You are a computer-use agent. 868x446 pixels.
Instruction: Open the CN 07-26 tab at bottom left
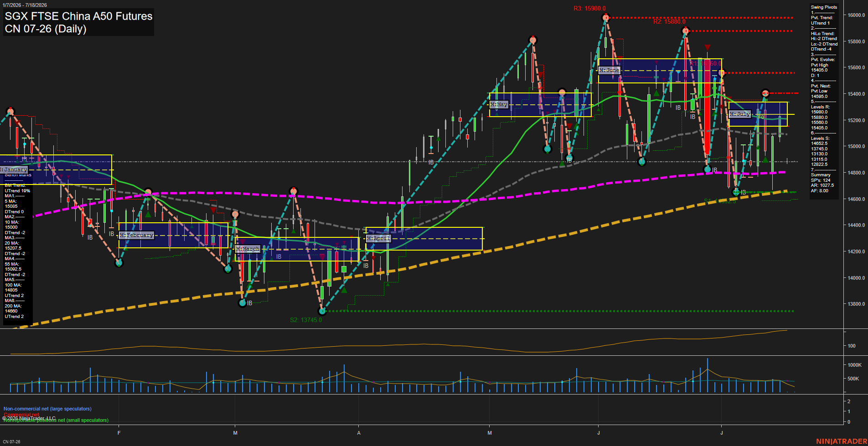coord(11,441)
